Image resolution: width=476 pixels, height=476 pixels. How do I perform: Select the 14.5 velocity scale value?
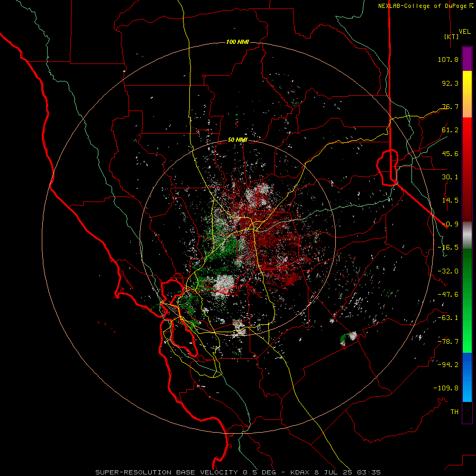(x=450, y=200)
